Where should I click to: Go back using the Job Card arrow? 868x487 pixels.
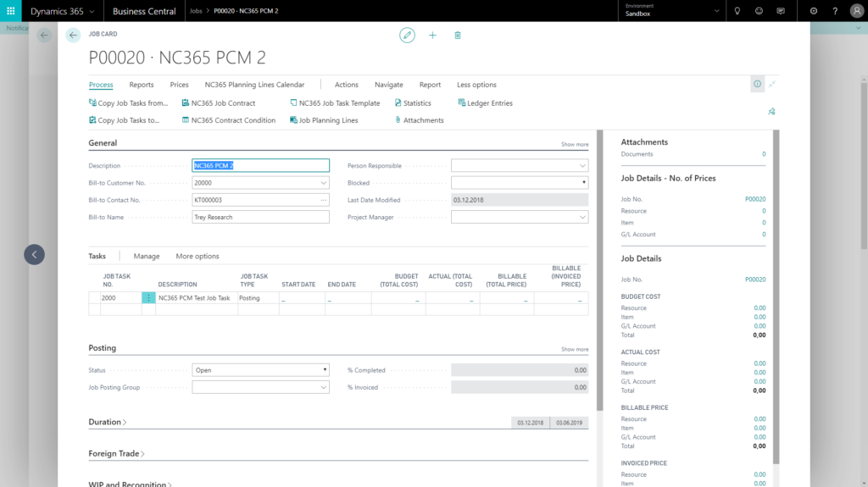pos(73,36)
